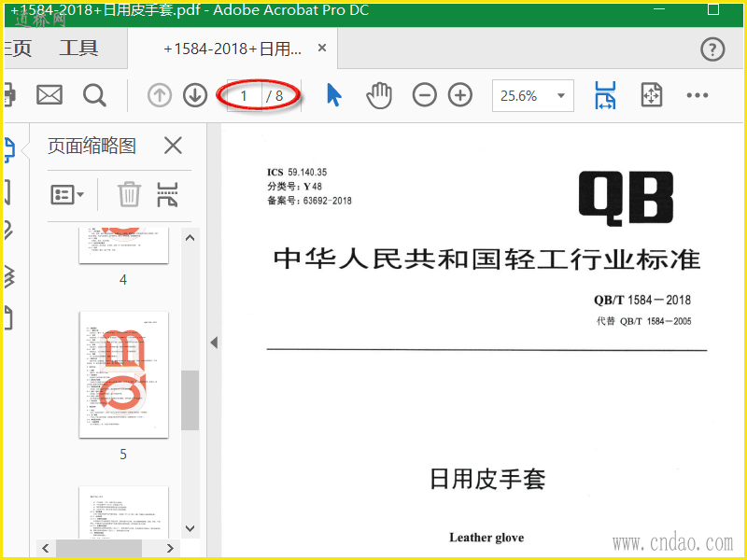Send file by email envelope icon
Screen dimensions: 747x560
[49, 95]
